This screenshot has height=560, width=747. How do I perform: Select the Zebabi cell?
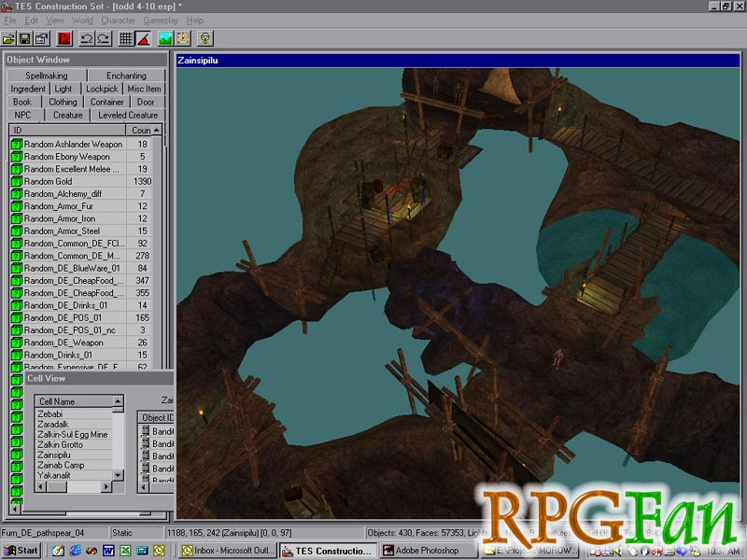[x=50, y=413]
